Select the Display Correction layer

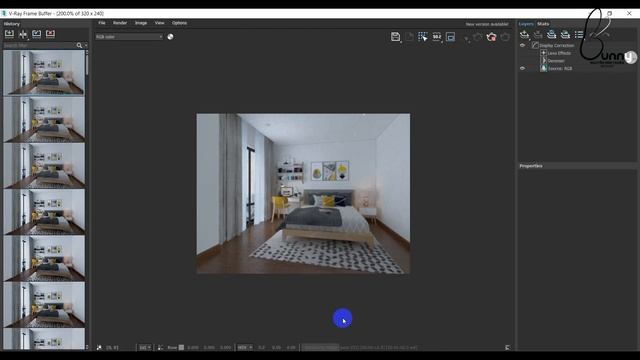(556, 45)
